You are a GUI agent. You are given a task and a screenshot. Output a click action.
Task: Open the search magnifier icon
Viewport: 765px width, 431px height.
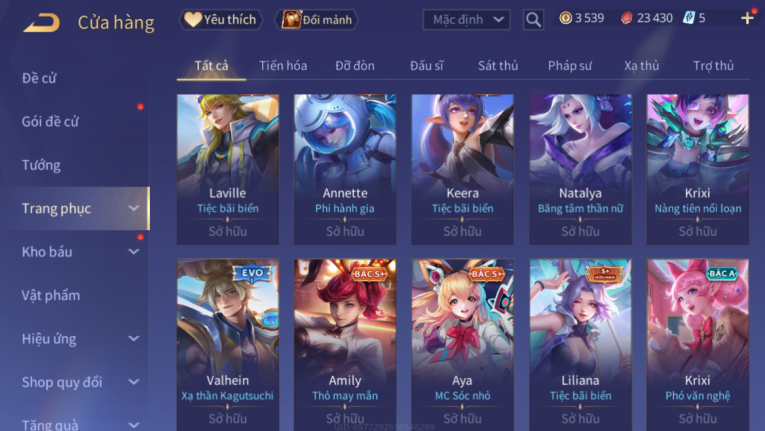click(x=533, y=20)
